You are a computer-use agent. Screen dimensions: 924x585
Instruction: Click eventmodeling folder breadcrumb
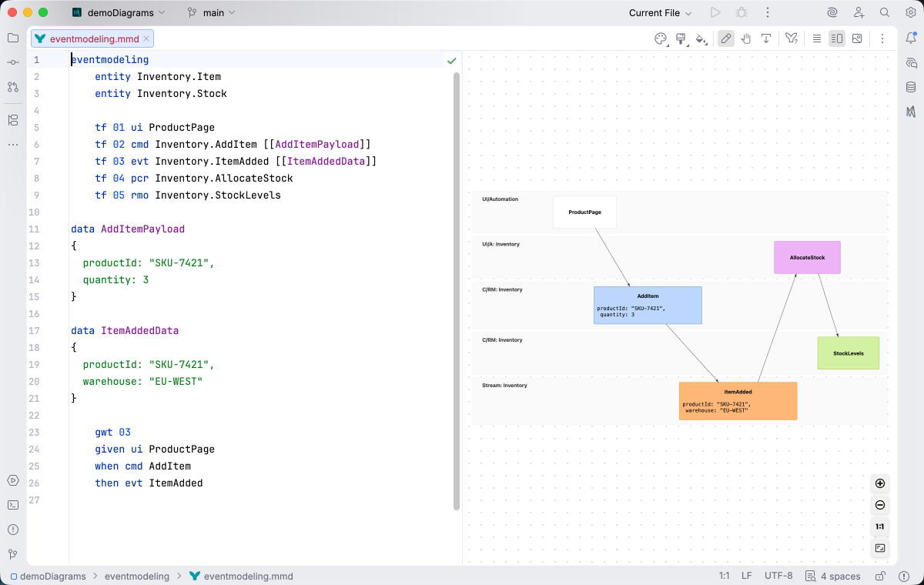click(137, 576)
